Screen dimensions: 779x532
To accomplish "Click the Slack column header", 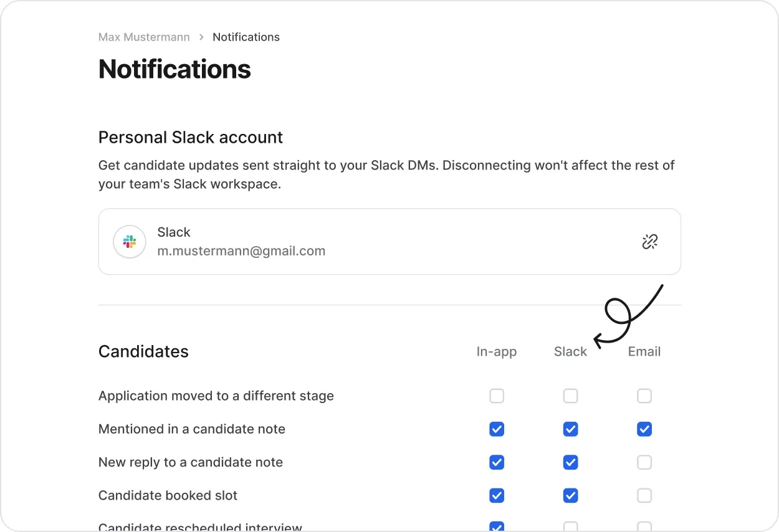I will coord(570,352).
